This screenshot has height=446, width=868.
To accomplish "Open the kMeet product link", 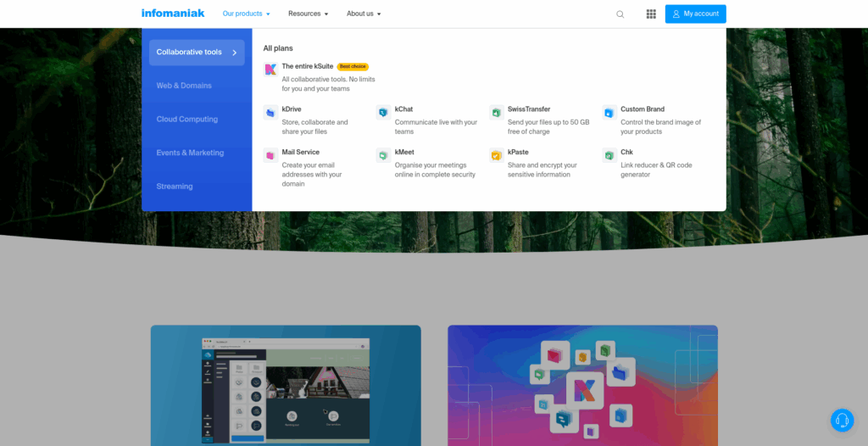I will [404, 152].
